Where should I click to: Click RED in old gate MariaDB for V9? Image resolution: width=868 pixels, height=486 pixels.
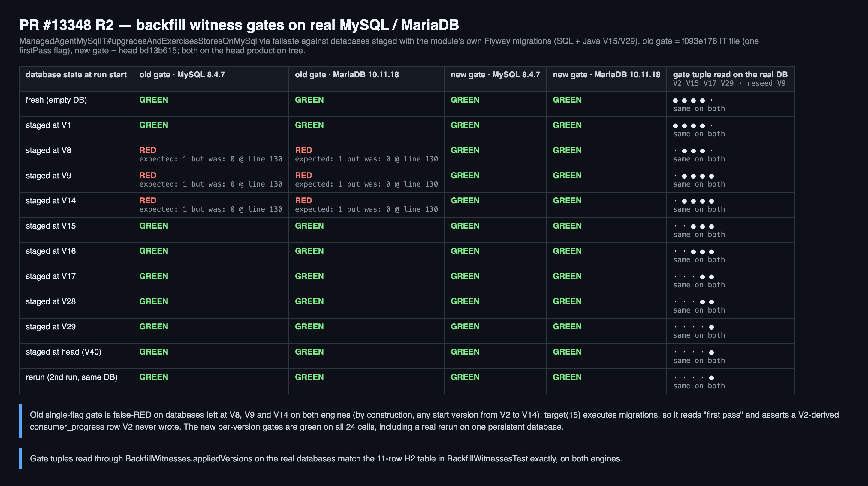point(303,175)
